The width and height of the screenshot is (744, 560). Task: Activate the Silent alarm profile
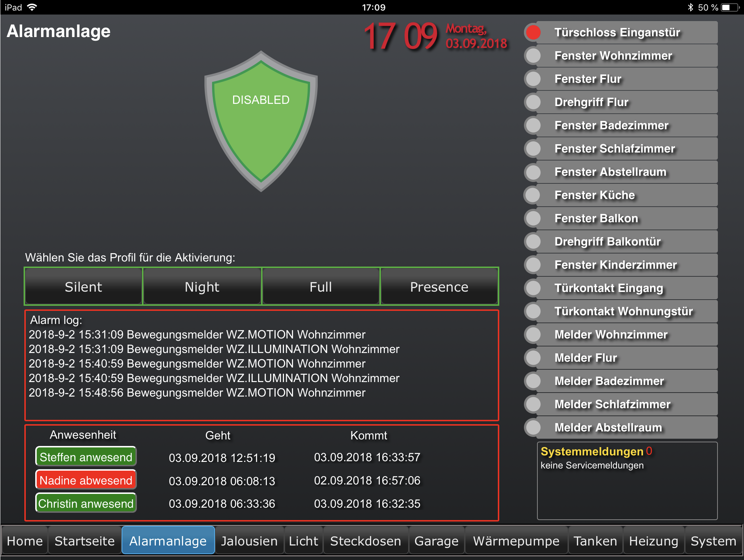point(83,287)
